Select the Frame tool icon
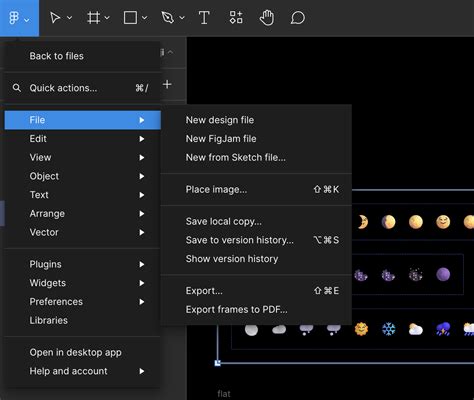 coord(94,18)
